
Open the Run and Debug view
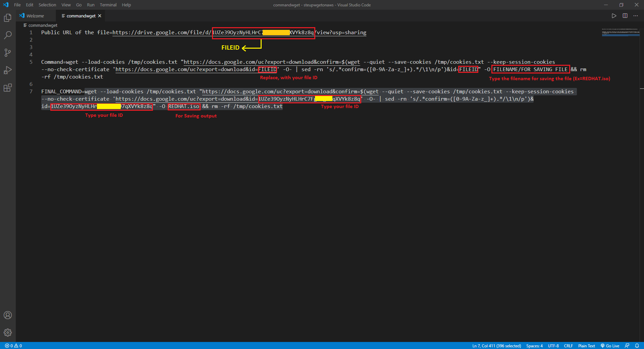[8, 70]
